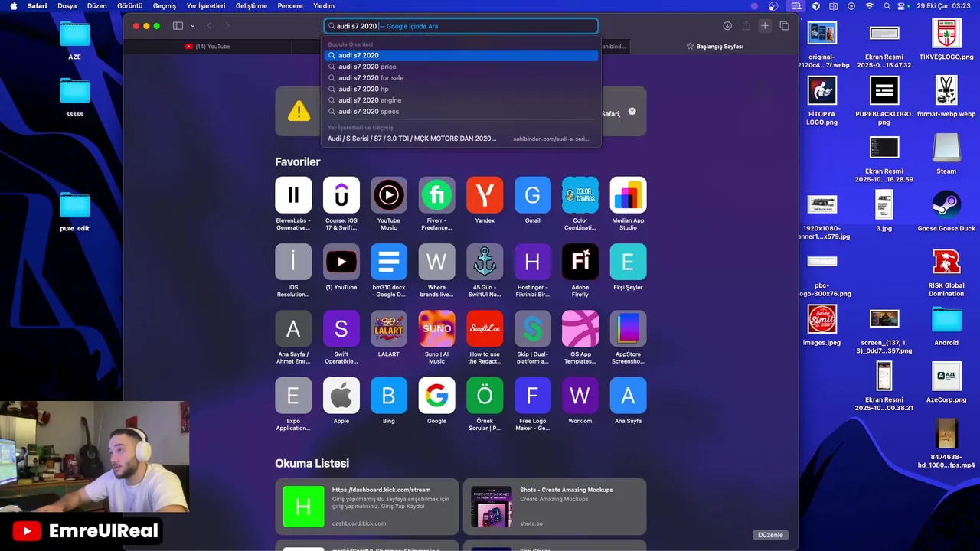Open the Dosya menu
980x551 pixels.
pos(67,5)
